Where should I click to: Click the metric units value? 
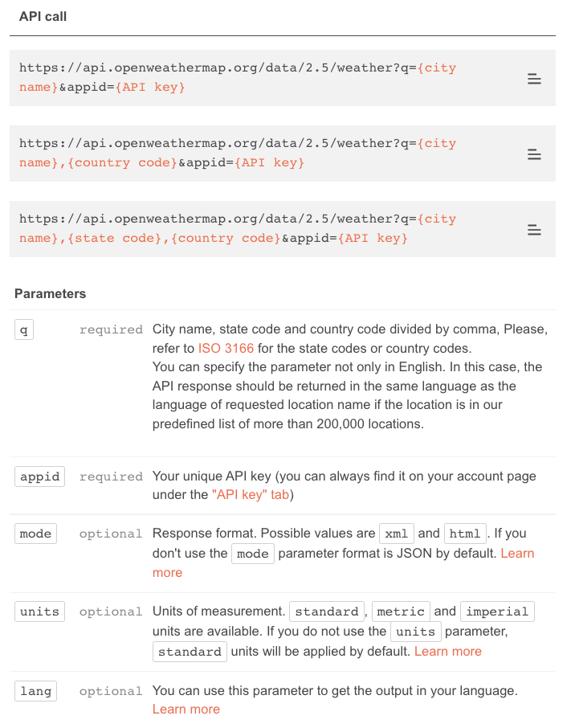click(x=401, y=611)
